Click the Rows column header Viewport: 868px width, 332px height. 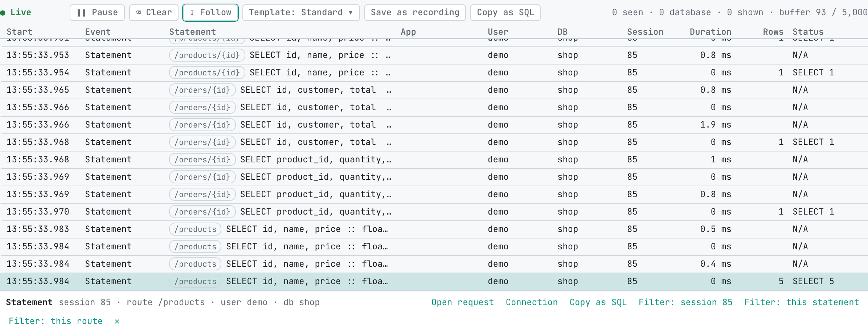(x=773, y=32)
